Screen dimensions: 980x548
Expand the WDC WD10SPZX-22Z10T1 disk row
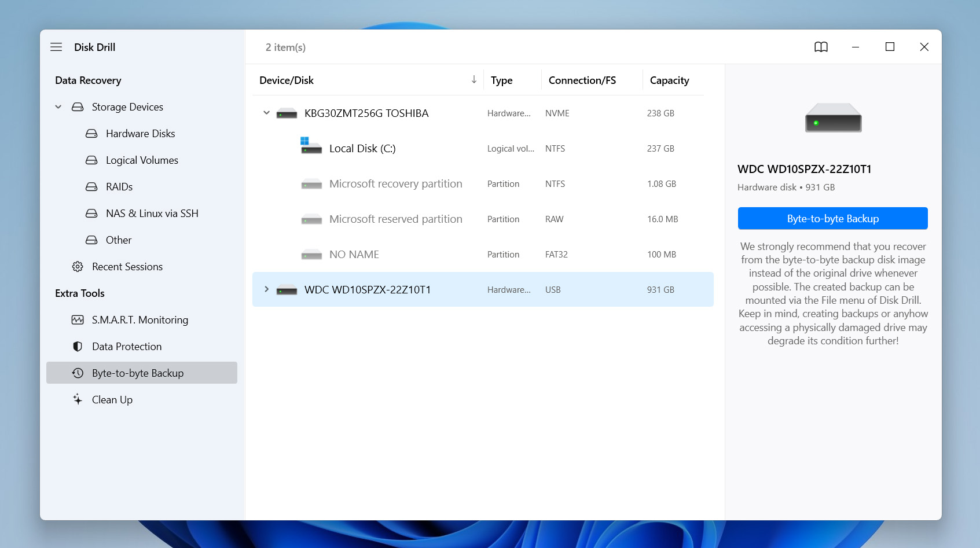tap(266, 289)
